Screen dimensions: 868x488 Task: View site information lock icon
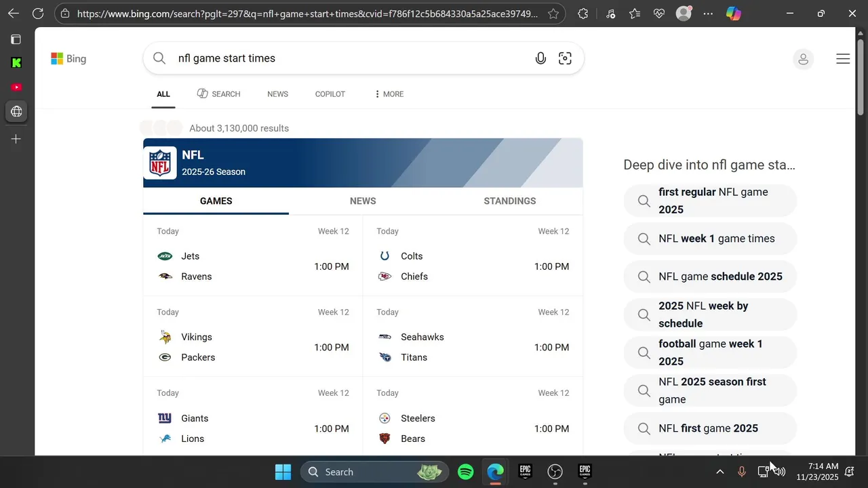pos(64,14)
